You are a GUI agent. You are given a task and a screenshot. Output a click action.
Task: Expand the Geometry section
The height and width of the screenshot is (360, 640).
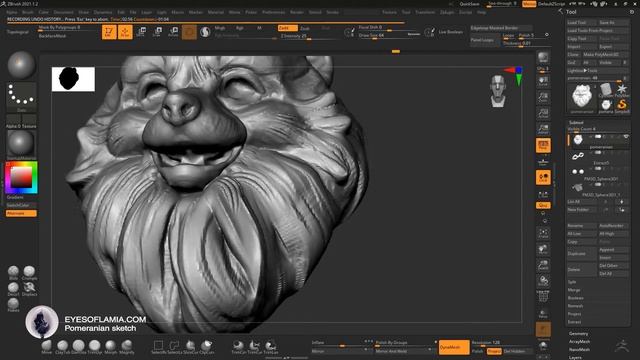[x=578, y=334]
